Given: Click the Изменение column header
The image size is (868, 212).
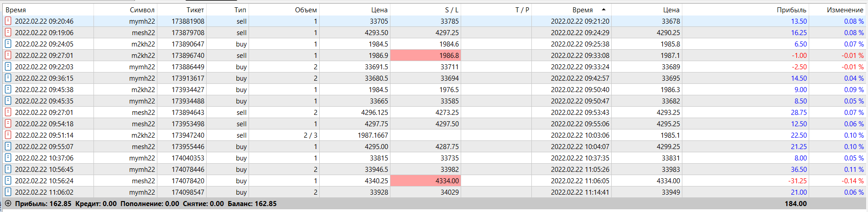Looking at the screenshot, I should click(x=845, y=10).
